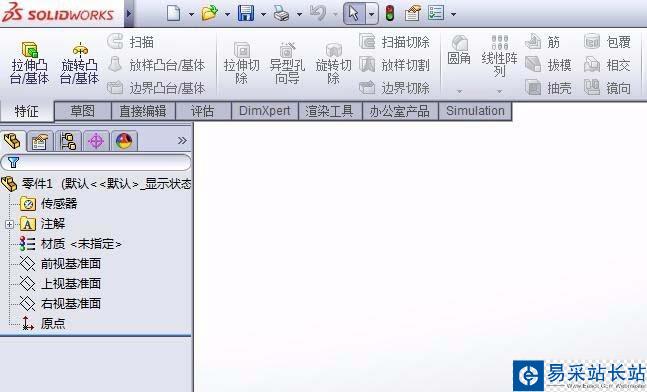Click the 边界凸台/基体 boundary boss tool
The image size is (647, 392).
pyautogui.click(x=156, y=88)
